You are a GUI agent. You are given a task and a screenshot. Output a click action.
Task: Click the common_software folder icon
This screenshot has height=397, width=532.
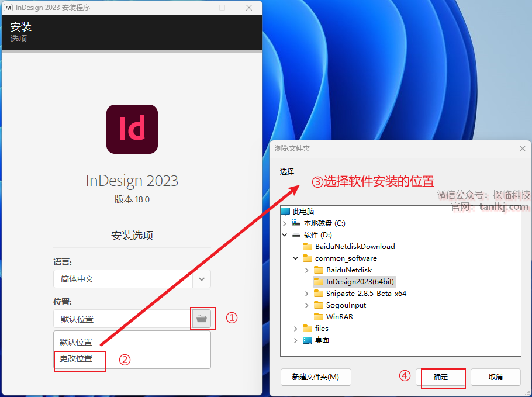coord(308,258)
